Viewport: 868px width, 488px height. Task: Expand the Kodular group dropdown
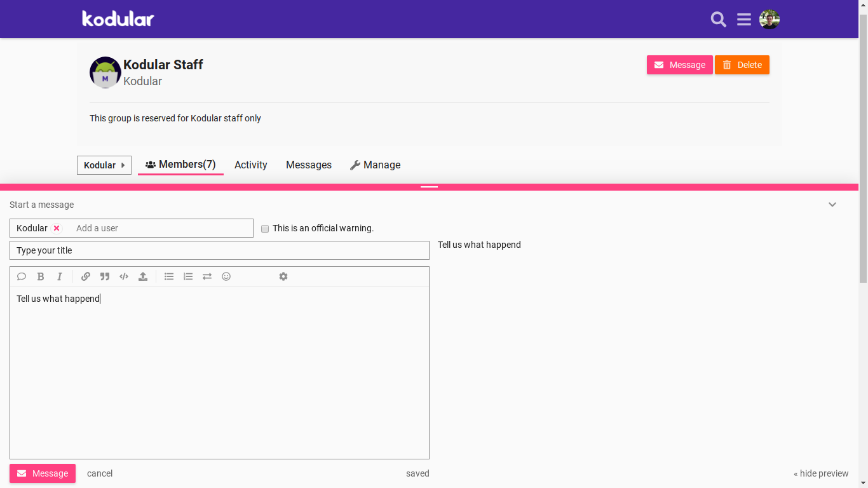pyautogui.click(x=104, y=165)
